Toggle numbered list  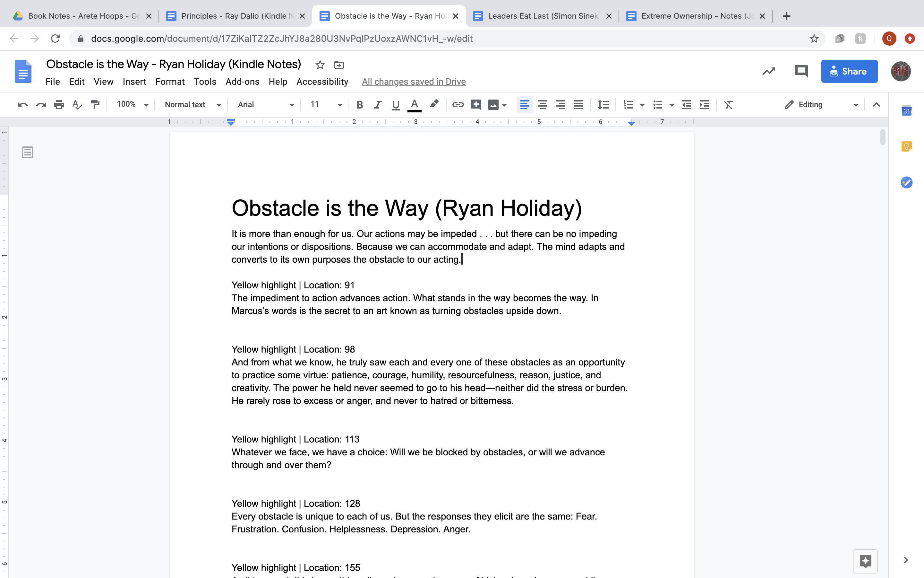click(628, 105)
